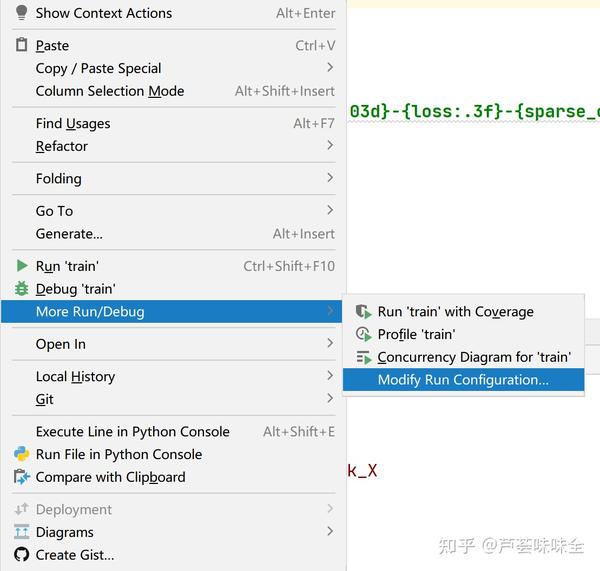Viewport: 600px width, 571px height.
Task: Click the Compare with Clipboard icon
Action: coord(21,477)
